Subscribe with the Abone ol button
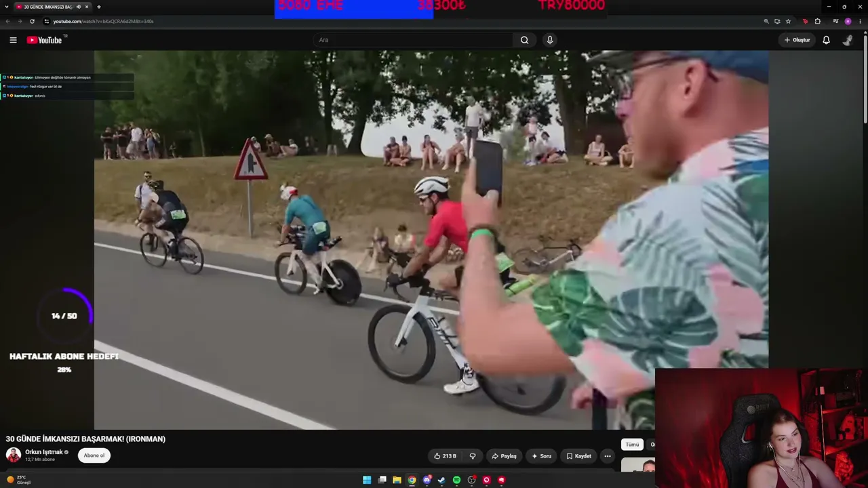 coord(94,455)
